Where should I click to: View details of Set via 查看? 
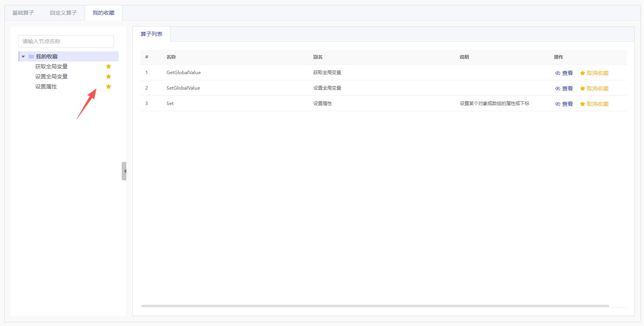567,104
